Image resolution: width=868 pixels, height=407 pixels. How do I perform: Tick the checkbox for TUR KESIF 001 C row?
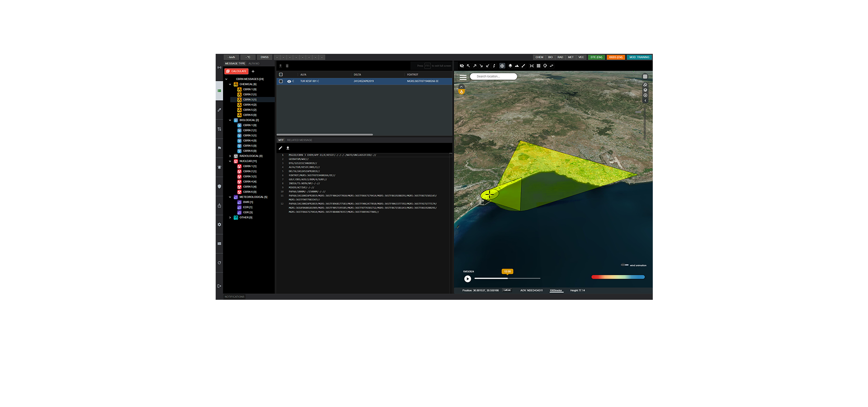[281, 81]
